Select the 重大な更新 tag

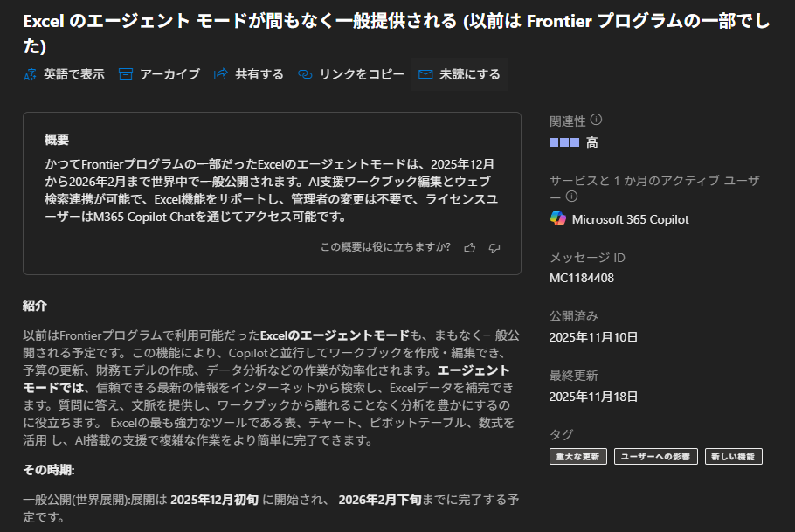click(578, 456)
